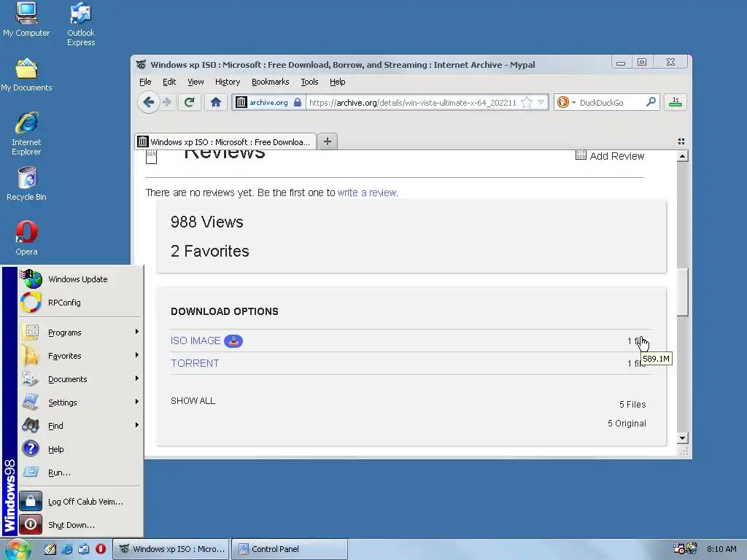Open the Edit menu

coord(169,82)
